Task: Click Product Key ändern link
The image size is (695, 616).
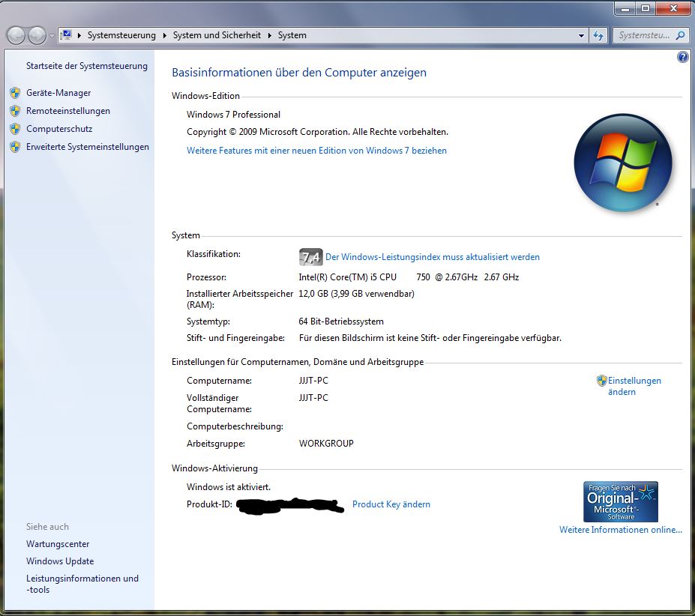Action: tap(391, 504)
